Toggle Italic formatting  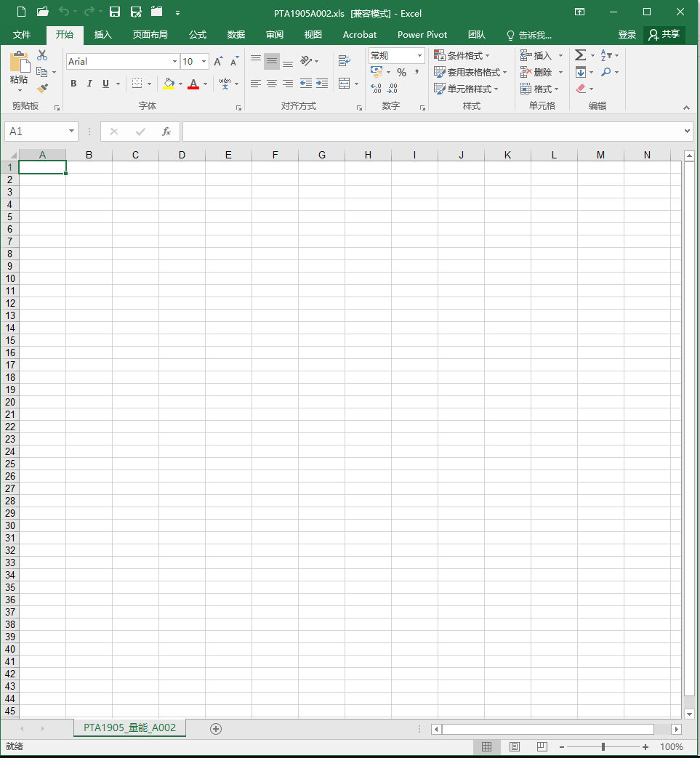(x=89, y=84)
